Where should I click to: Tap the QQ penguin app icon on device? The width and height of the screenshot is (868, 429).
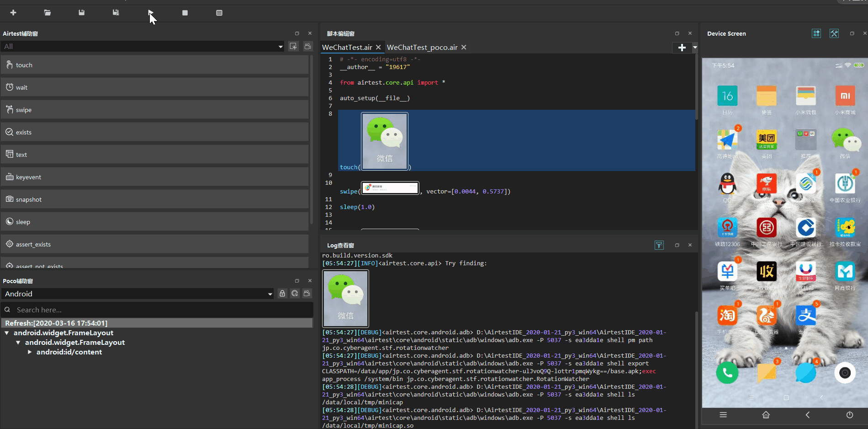coord(727,184)
